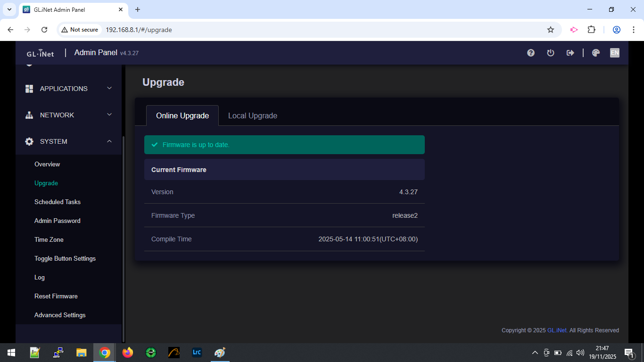The height and width of the screenshot is (362, 644).
Task: Select the Online Upgrade tab
Action: (x=182, y=115)
